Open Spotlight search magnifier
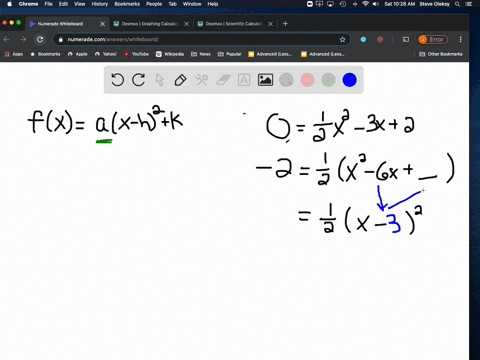The width and height of the screenshot is (480, 360). [458, 4]
